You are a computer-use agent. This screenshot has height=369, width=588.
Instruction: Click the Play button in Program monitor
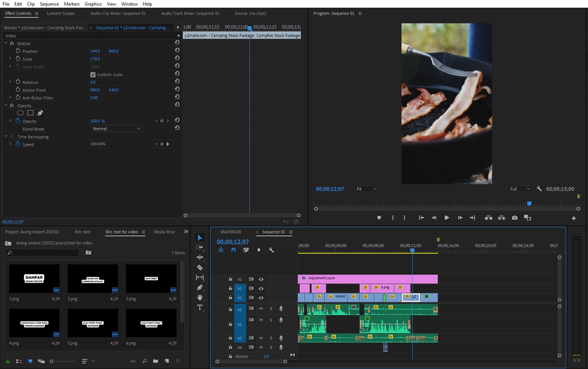pyautogui.click(x=446, y=218)
